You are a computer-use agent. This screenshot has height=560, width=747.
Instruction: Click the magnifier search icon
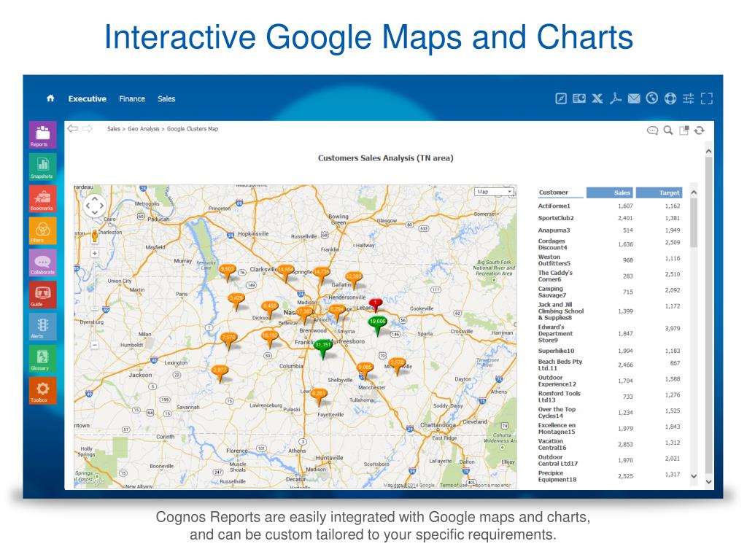tap(668, 130)
